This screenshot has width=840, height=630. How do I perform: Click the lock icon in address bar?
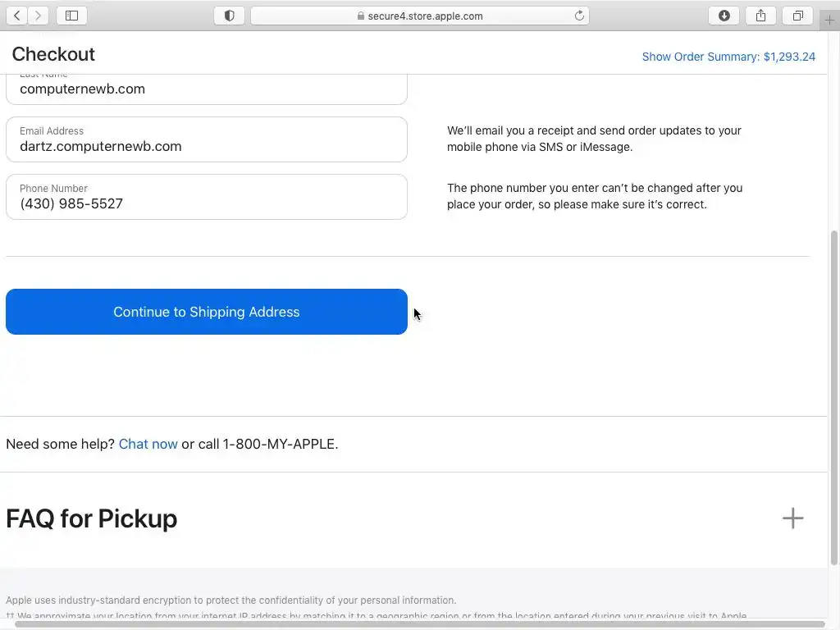click(360, 16)
